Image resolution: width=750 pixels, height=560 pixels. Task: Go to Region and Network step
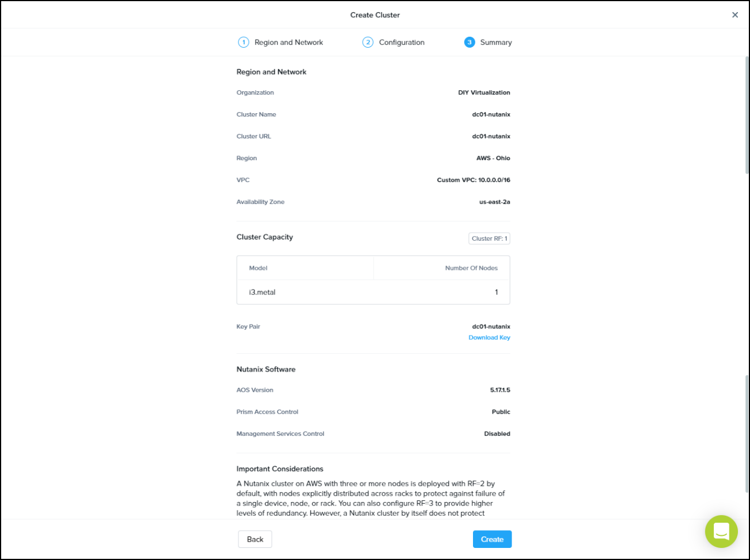[289, 43]
